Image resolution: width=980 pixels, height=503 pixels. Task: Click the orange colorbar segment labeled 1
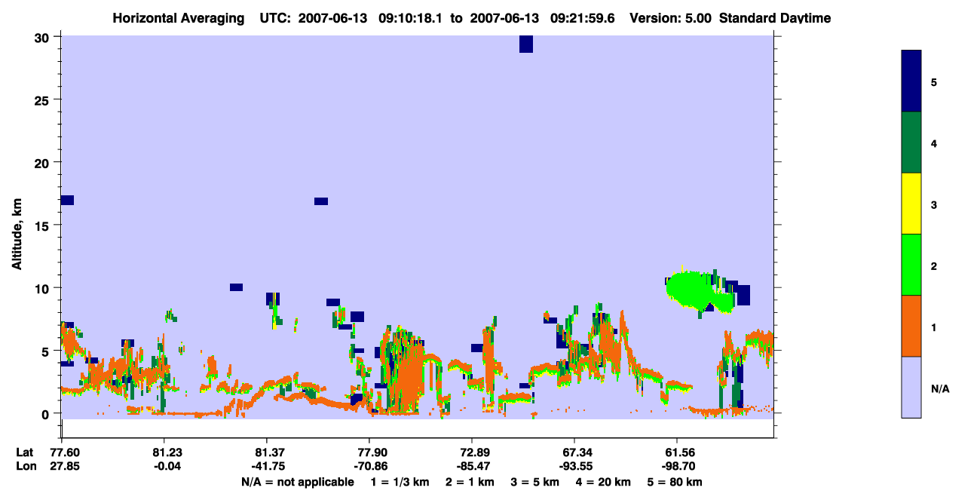(911, 326)
